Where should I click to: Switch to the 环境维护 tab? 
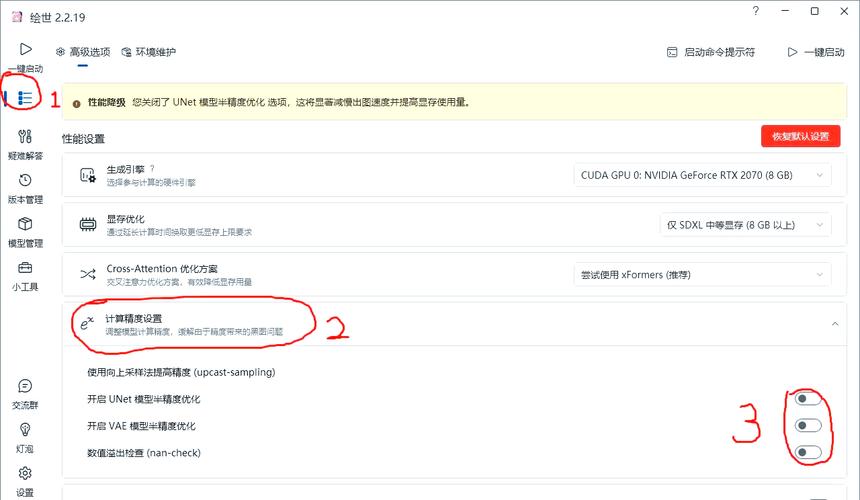[x=149, y=52]
